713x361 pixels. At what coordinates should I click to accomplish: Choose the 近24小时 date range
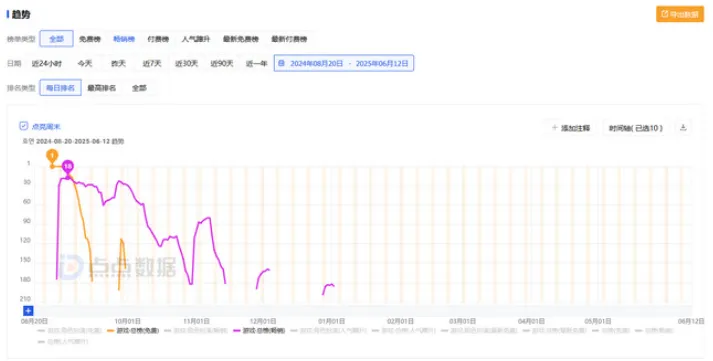(x=47, y=64)
